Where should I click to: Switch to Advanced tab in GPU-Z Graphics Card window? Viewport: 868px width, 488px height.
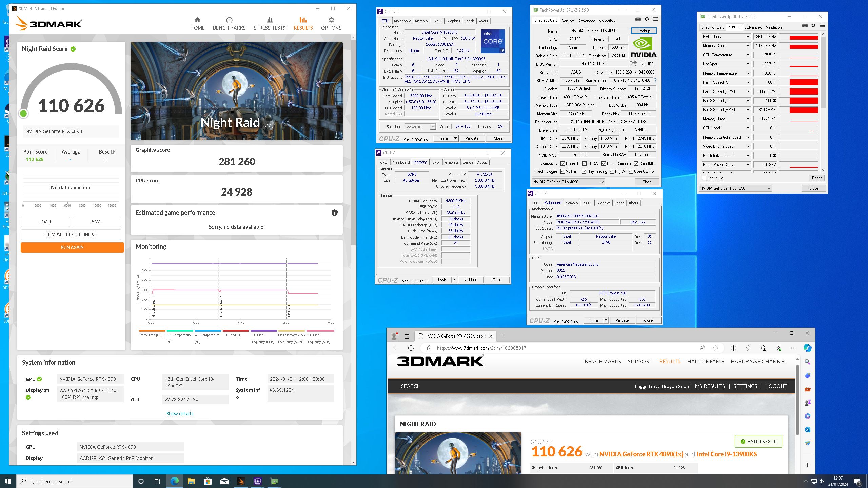pos(587,21)
